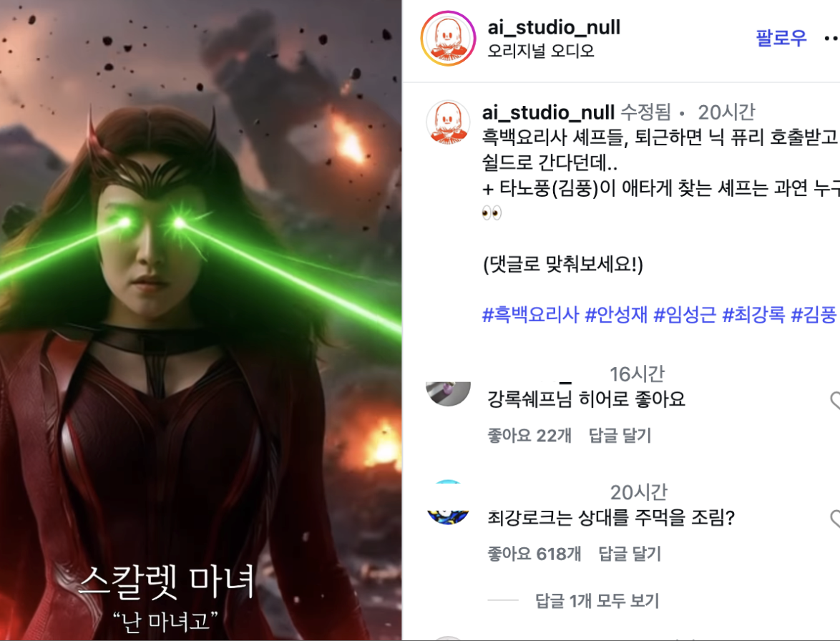Image resolution: width=840 pixels, height=641 pixels.
Task: Reply to the 강록쉐프님 comment via 답글 달기
Action: (620, 436)
